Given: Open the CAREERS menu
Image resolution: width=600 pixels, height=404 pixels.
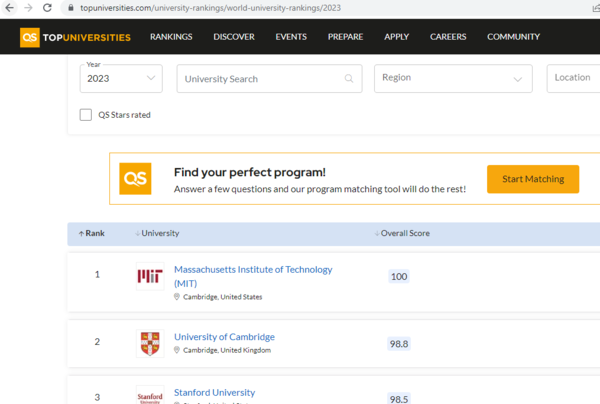Looking at the screenshot, I should click(x=448, y=37).
